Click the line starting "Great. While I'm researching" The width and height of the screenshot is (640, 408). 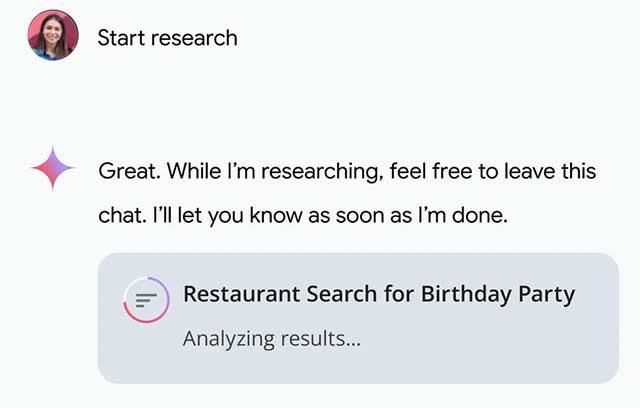(346, 171)
